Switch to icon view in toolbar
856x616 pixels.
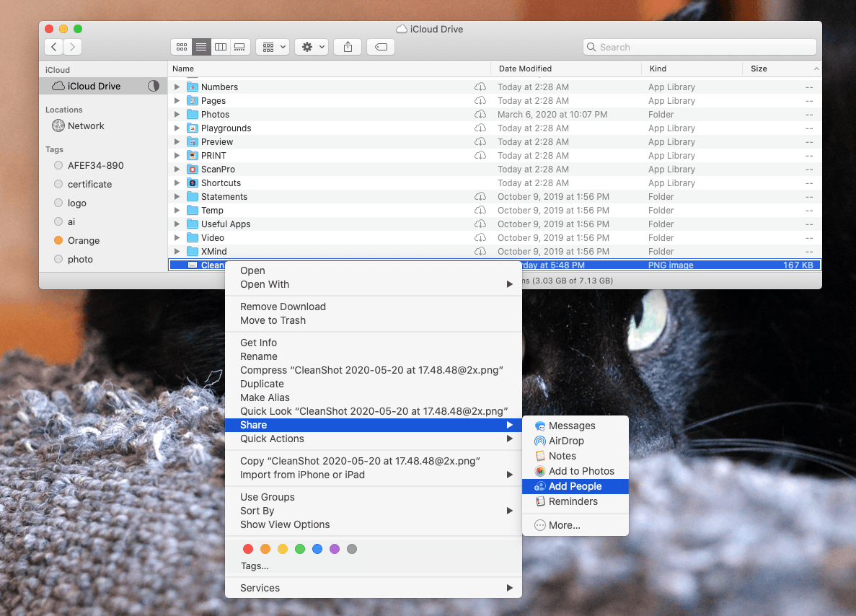click(182, 47)
